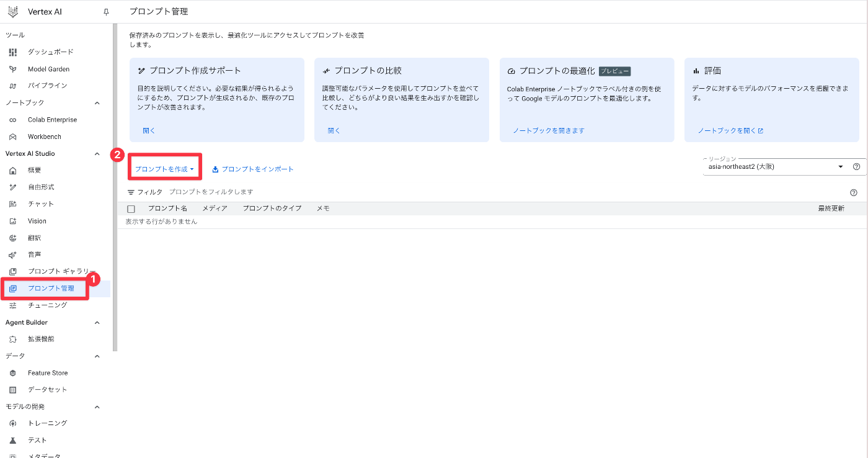The width and height of the screenshot is (868, 458).
Task: Collapse the Vertex AI Studio section
Action: pos(97,153)
